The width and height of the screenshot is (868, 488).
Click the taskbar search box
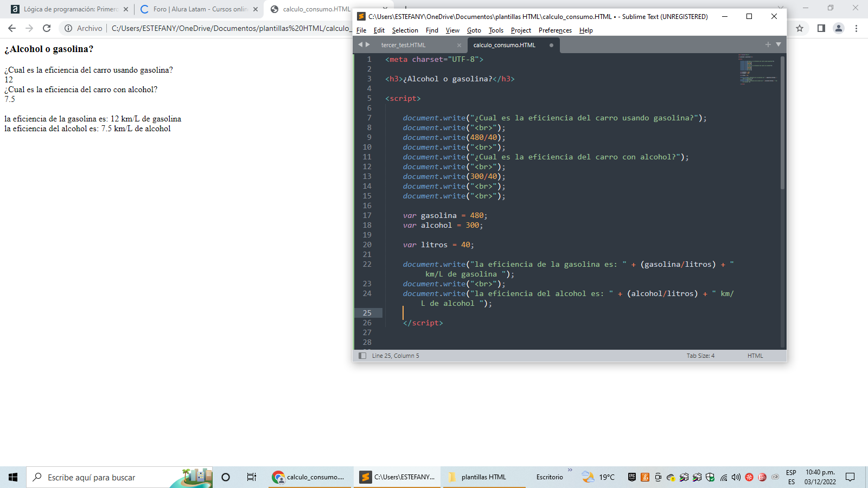tap(119, 477)
